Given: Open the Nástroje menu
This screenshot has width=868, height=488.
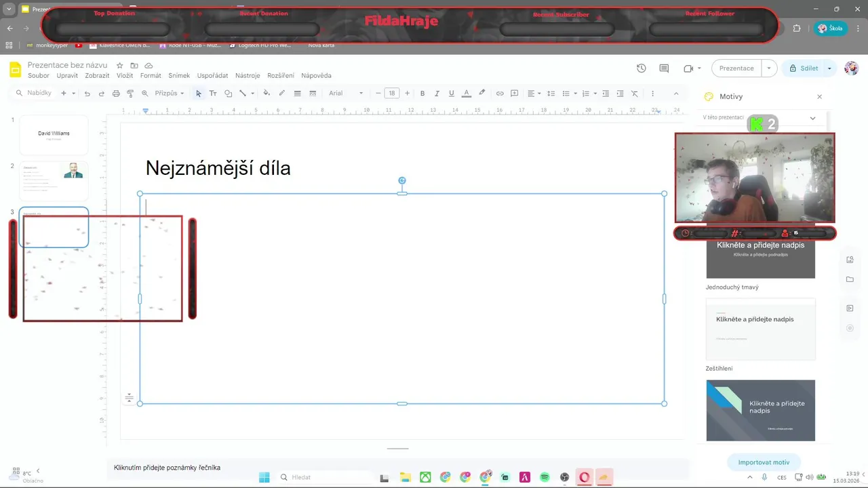Looking at the screenshot, I should pos(248,76).
